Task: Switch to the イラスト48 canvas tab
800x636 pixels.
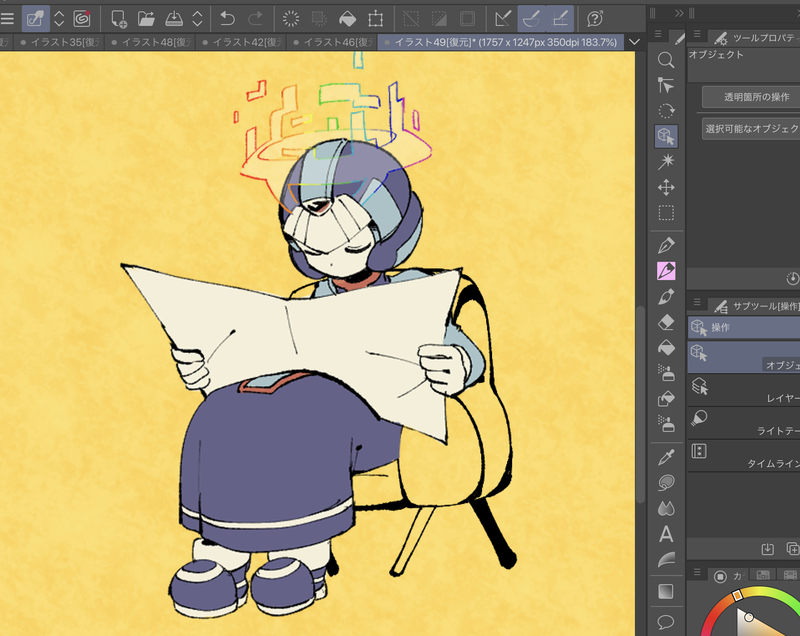Action: [x=150, y=42]
